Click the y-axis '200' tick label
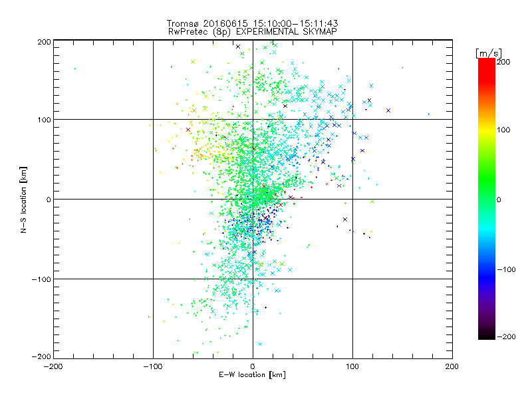 [44, 42]
